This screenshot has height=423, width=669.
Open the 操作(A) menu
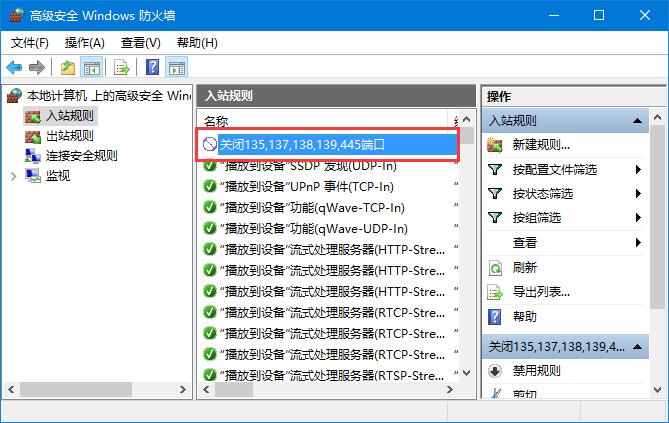[84, 43]
